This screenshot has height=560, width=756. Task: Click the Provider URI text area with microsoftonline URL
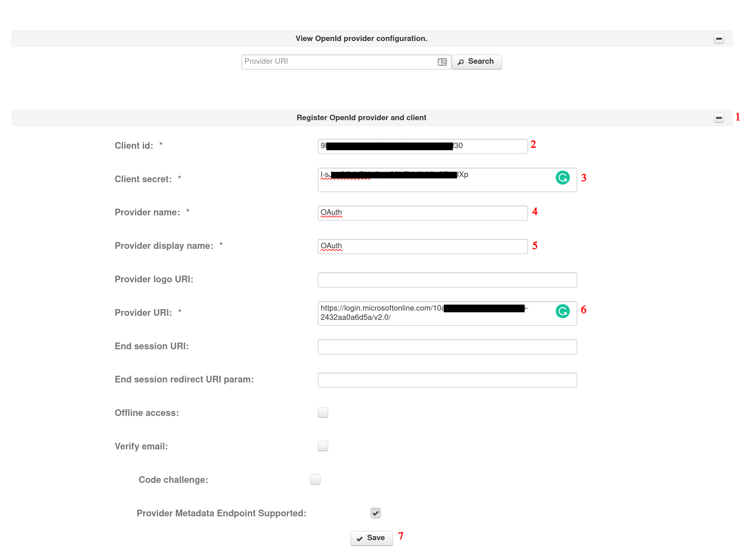tap(447, 313)
